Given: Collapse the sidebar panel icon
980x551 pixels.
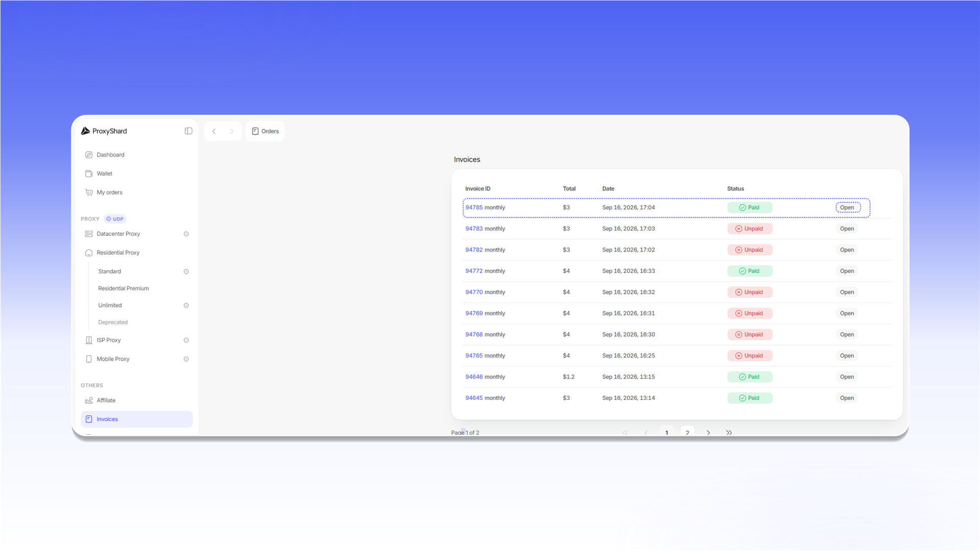Looking at the screenshot, I should pyautogui.click(x=188, y=131).
